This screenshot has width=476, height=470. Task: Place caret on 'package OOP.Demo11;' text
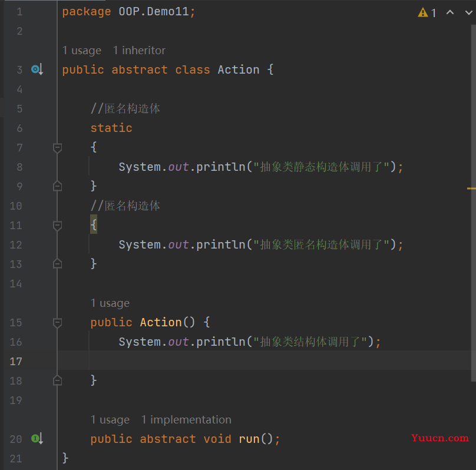[128, 12]
